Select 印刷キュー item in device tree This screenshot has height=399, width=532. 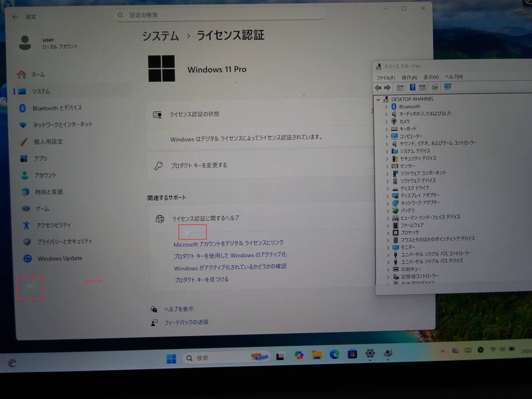point(411,269)
